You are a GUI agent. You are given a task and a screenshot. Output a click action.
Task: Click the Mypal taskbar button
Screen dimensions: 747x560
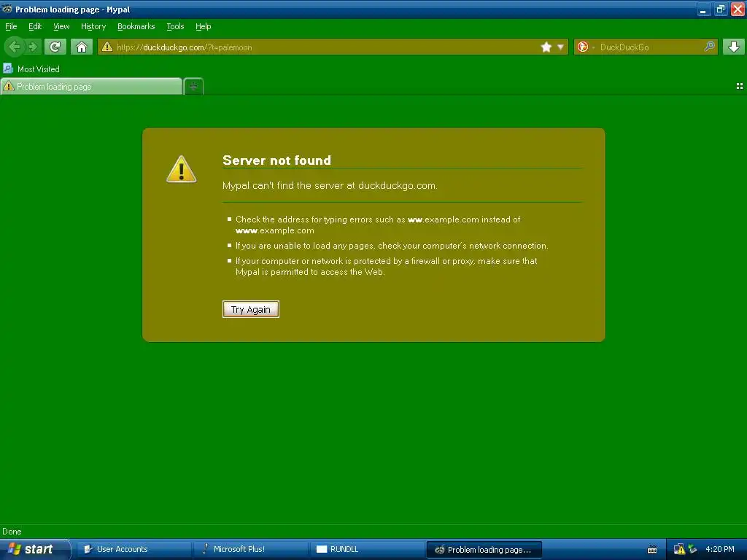point(484,549)
